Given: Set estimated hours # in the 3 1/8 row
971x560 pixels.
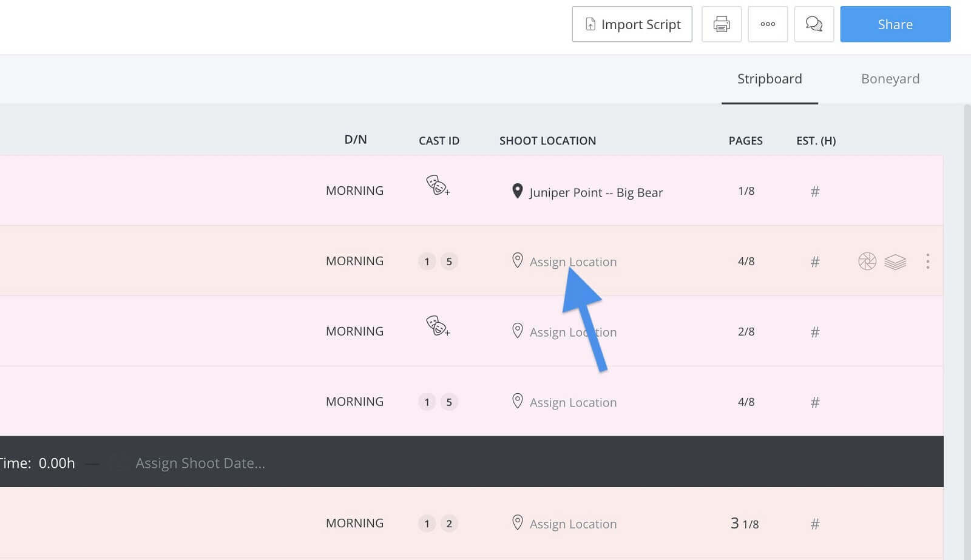Looking at the screenshot, I should (815, 524).
